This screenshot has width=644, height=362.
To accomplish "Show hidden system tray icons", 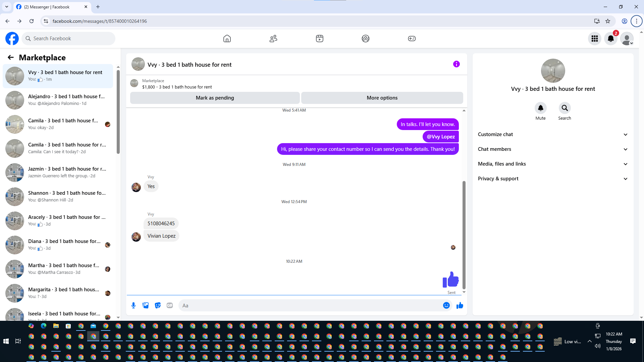I will [x=589, y=341].
